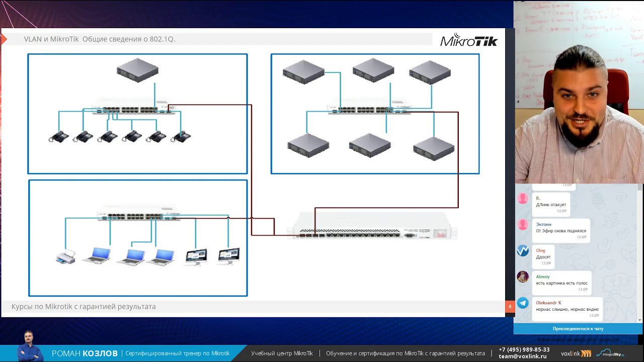
Task: Click the name «РОМАН КОЗЛОВ» in the banner
Action: 85,353
